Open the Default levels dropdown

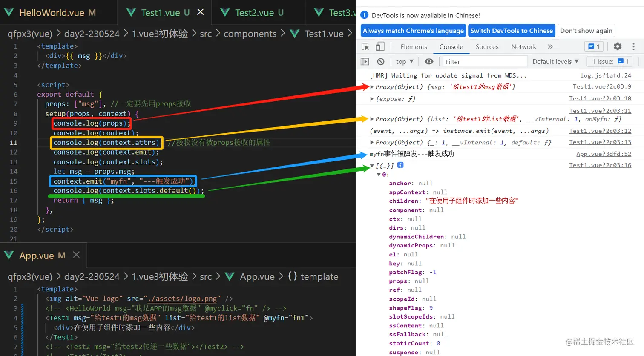[554, 62]
